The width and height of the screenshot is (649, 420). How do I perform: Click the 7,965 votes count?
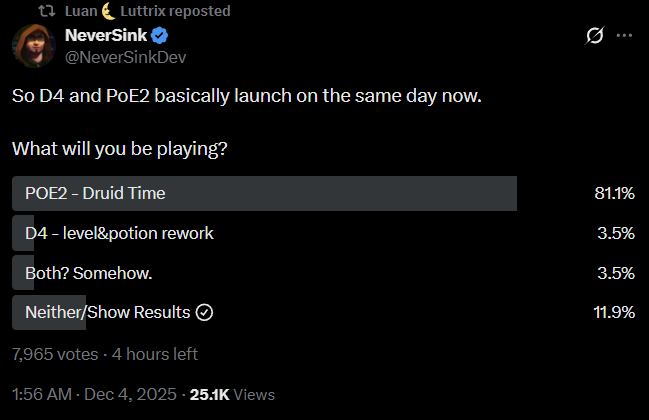[55, 353]
